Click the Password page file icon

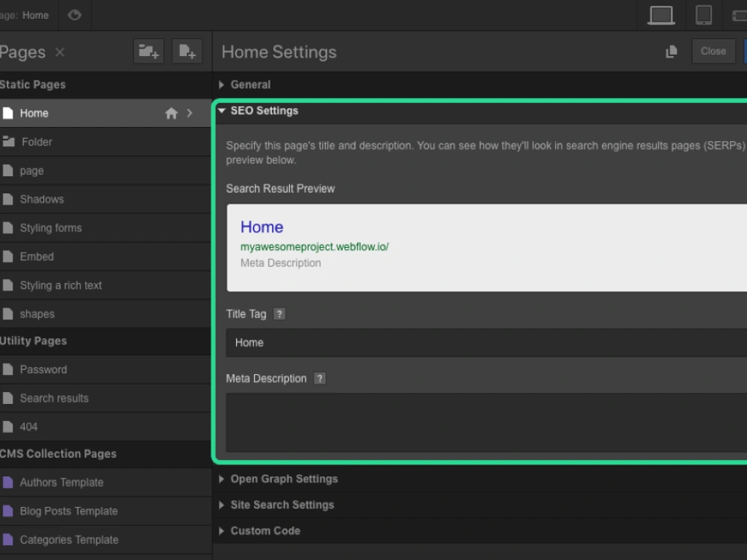pyautogui.click(x=7, y=370)
